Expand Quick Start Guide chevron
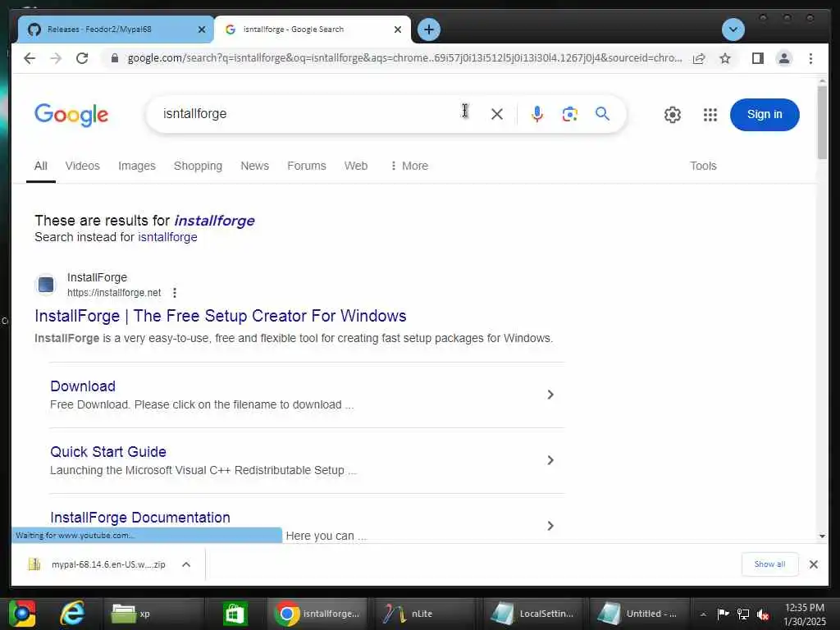Screen dimensions: 840x630 pyautogui.click(x=550, y=460)
